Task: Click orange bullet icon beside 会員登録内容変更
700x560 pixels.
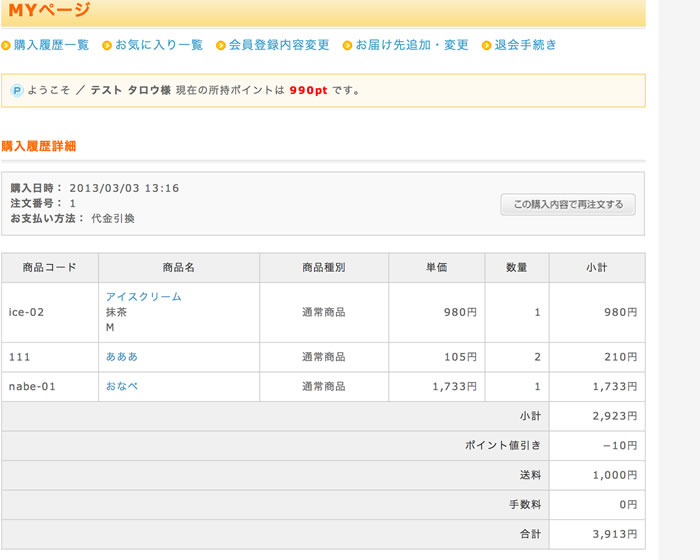Action: pos(221,46)
